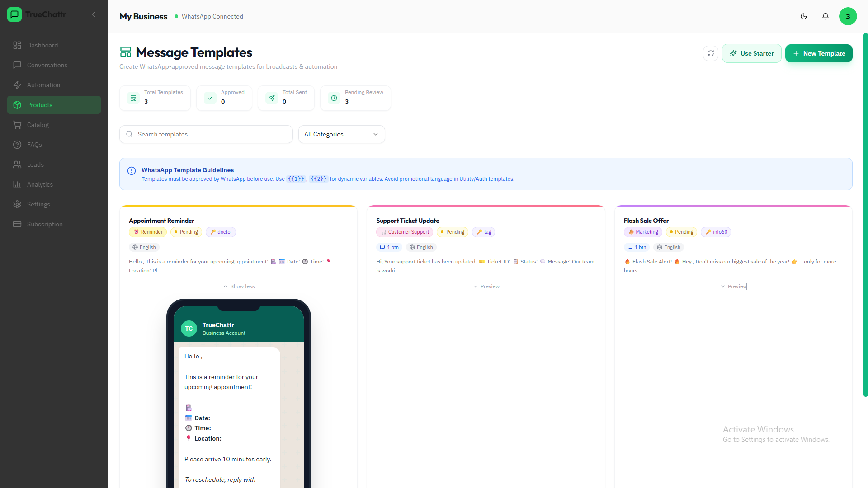Click inside the Search templates field
Screen dimensions: 868x488
pyautogui.click(x=206, y=134)
